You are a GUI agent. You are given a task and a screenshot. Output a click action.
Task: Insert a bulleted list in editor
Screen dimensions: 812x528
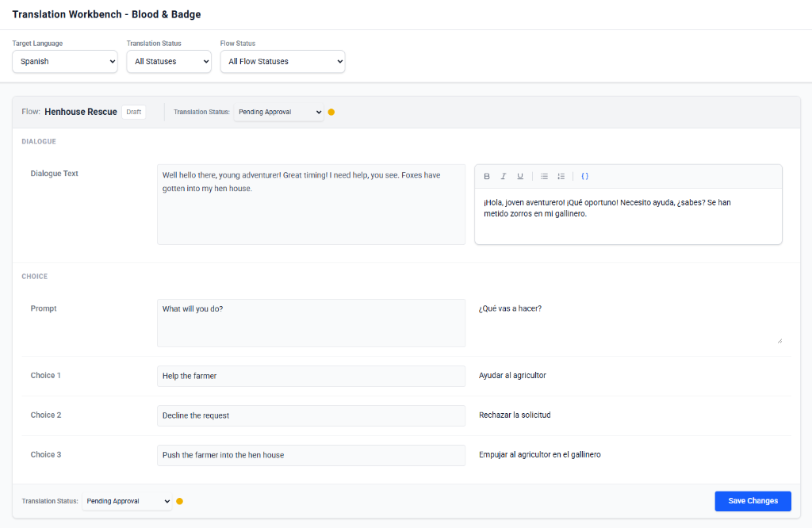[544, 176]
